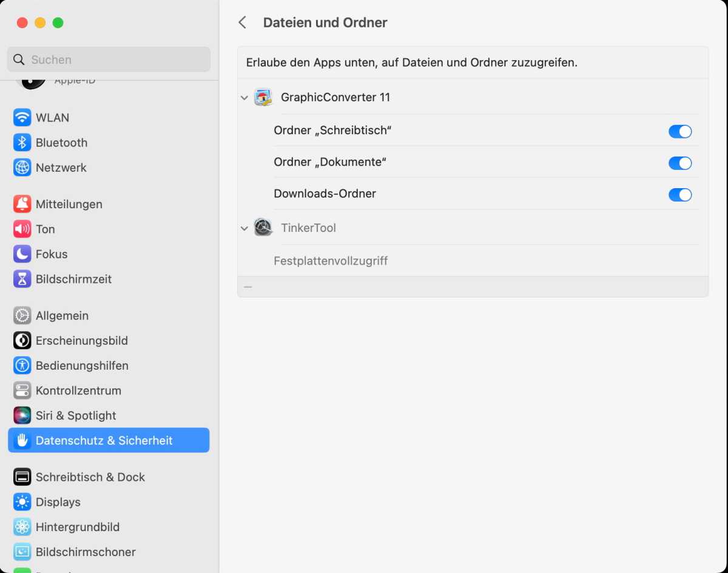
Task: Click the Dateien und Ordner title
Action: point(325,22)
